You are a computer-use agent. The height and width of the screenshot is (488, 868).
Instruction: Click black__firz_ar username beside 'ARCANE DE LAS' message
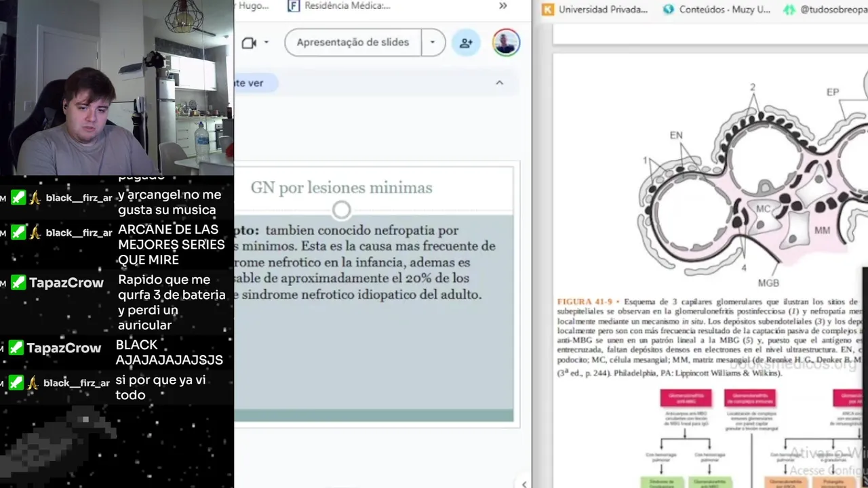79,232
